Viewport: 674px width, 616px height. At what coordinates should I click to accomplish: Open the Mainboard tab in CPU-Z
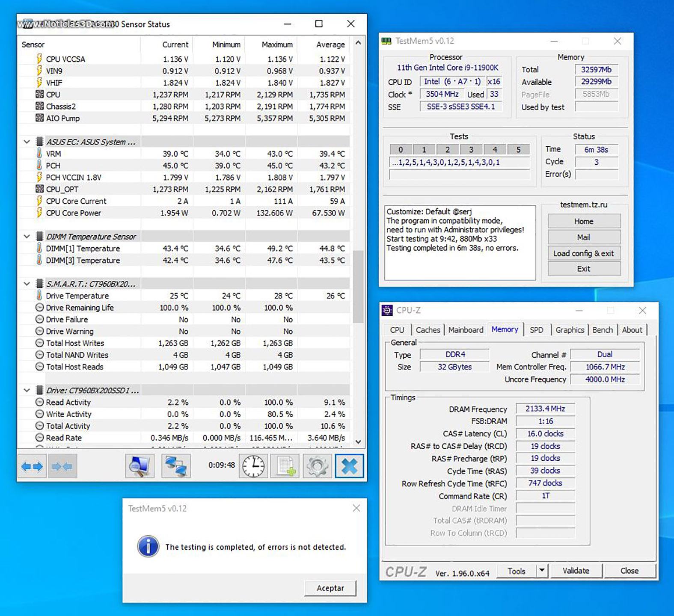(466, 330)
